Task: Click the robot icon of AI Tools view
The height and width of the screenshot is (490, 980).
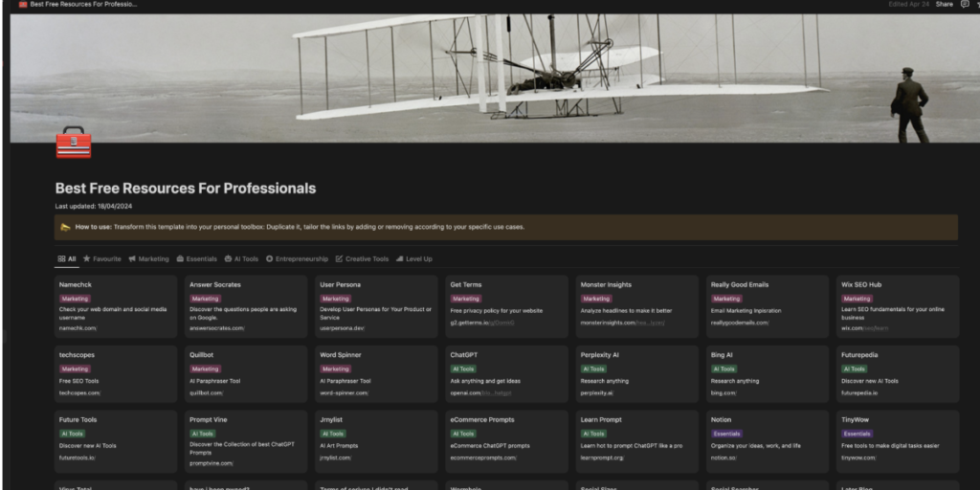Action: point(227,258)
